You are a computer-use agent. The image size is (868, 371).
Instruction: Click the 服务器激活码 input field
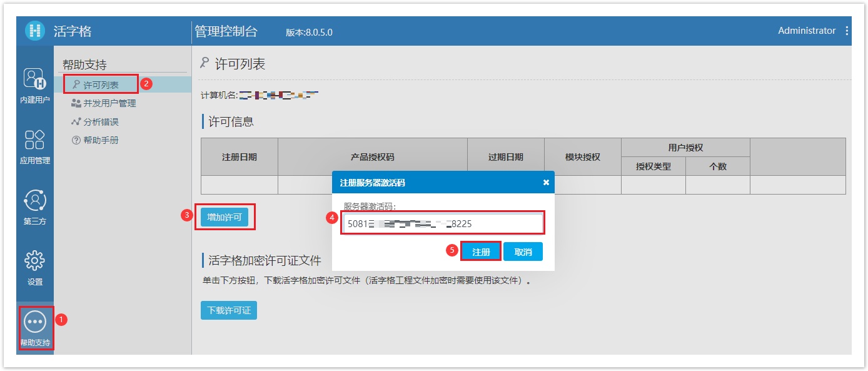click(443, 223)
